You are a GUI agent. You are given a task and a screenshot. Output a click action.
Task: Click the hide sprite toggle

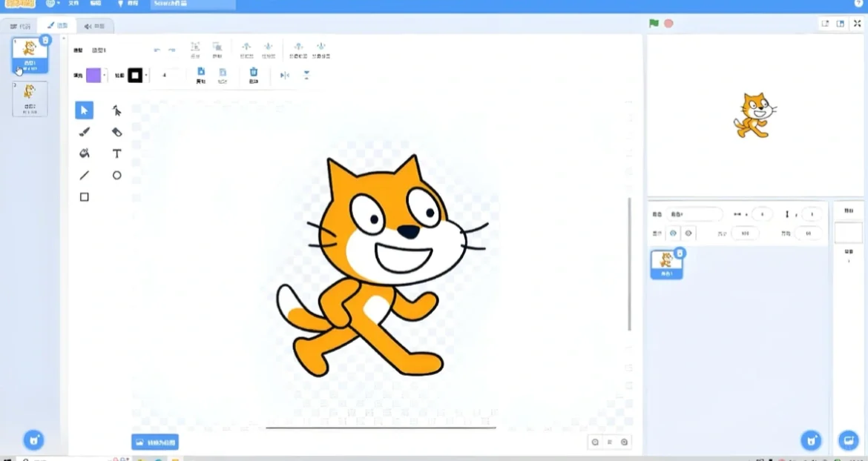coord(688,233)
